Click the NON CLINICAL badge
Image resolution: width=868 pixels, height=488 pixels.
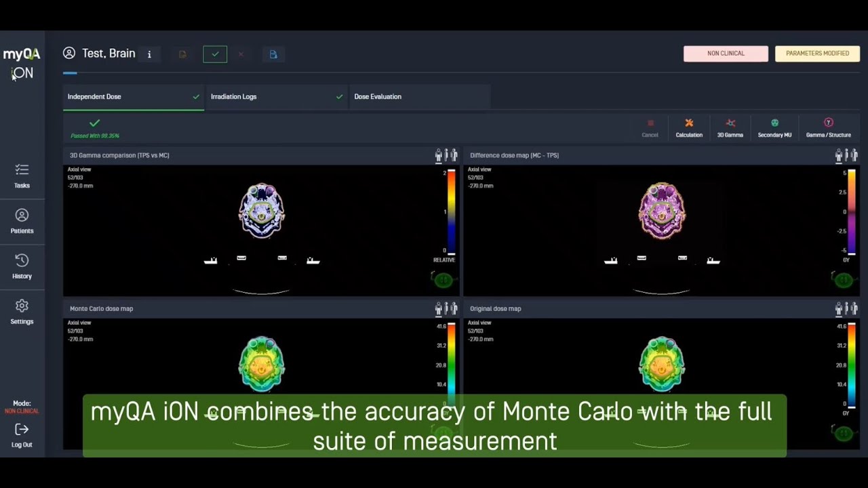point(726,54)
